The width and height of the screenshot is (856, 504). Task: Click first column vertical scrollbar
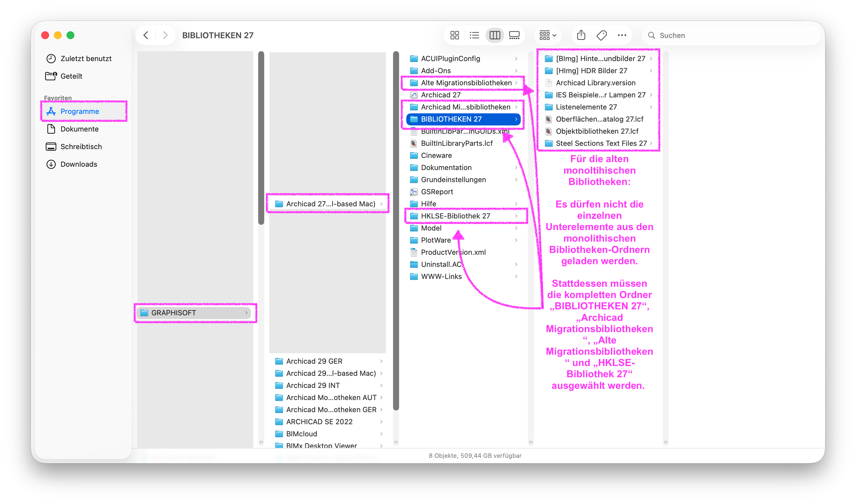tap(261, 138)
